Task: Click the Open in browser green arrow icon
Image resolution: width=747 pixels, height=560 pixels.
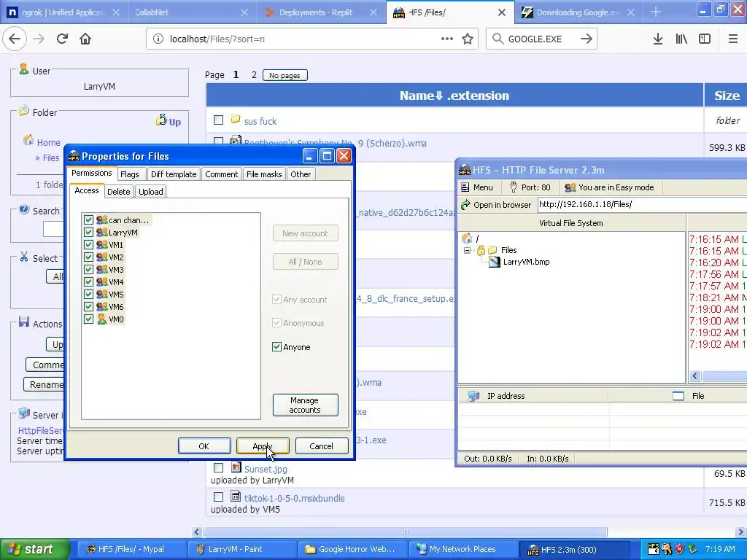Action: pos(465,205)
